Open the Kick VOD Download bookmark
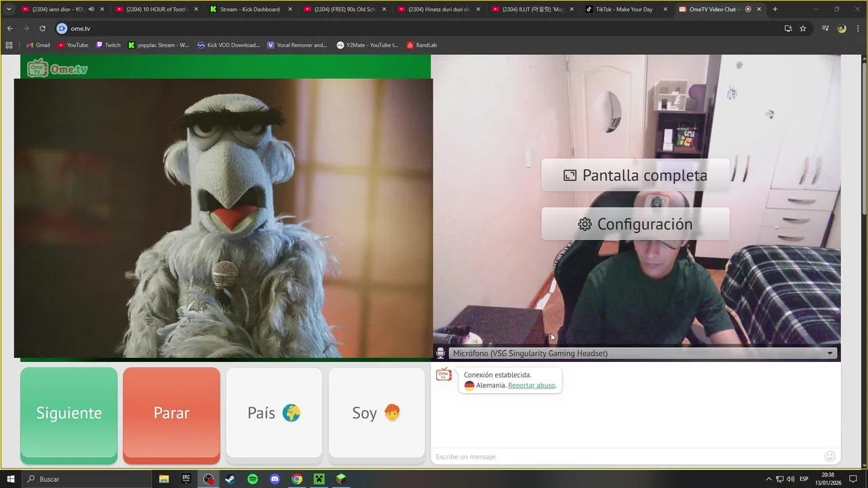The image size is (868, 488). tap(229, 45)
